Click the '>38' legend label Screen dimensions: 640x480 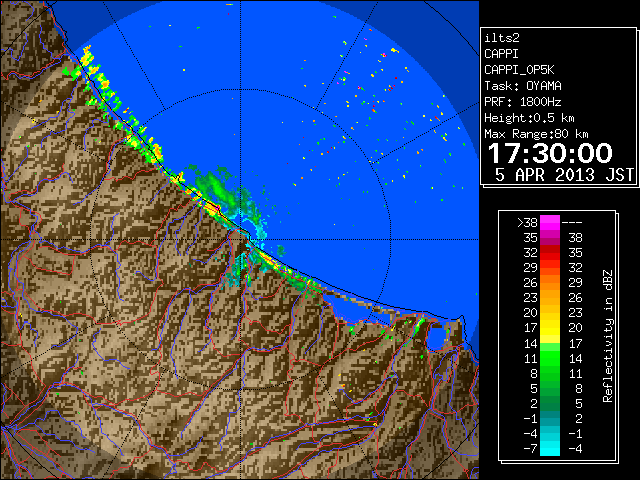[527, 223]
